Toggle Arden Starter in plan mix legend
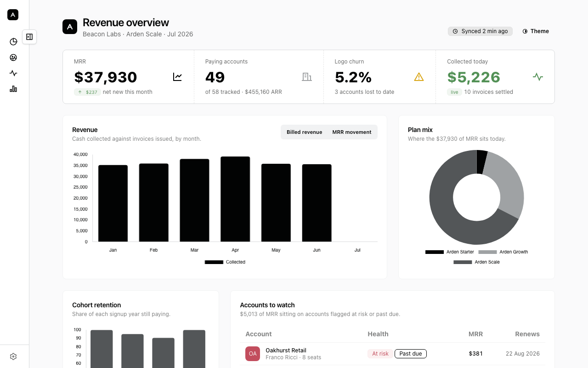 [x=450, y=252]
